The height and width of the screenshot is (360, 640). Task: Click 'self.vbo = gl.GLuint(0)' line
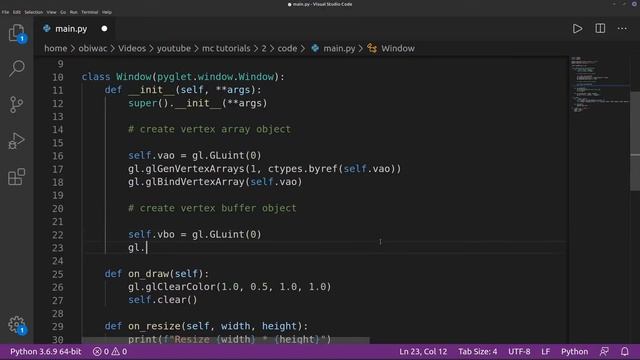pos(195,234)
